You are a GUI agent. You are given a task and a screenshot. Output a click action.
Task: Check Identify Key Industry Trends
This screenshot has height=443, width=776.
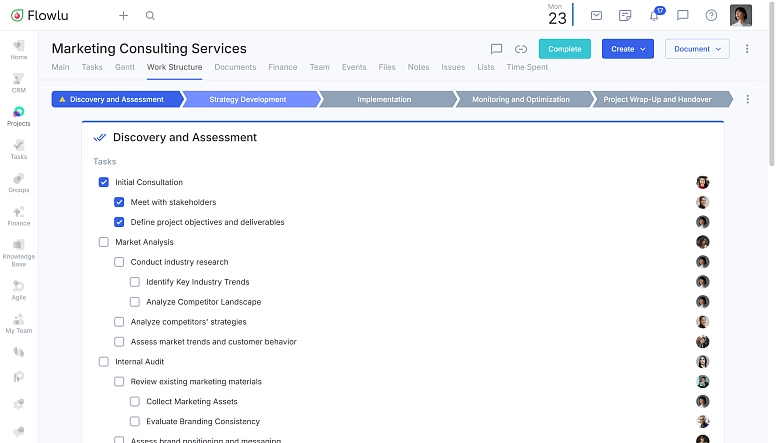pyautogui.click(x=135, y=282)
